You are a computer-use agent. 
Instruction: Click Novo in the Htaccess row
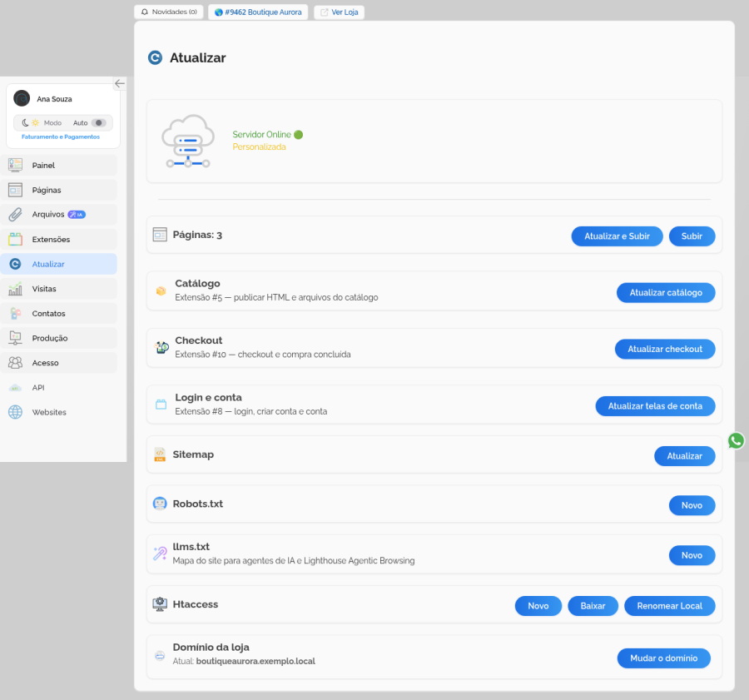pos(538,606)
